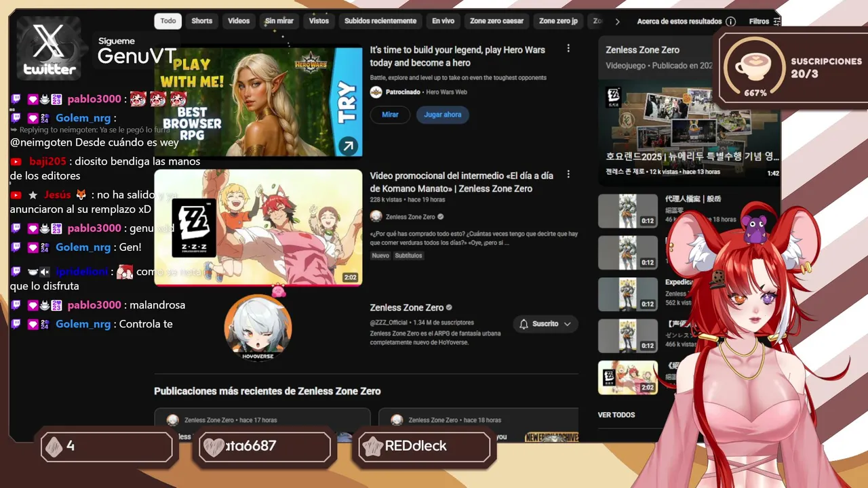Click the Patrocinado channel avatar
Image resolution: width=868 pixels, height=488 pixels.
[x=376, y=92]
